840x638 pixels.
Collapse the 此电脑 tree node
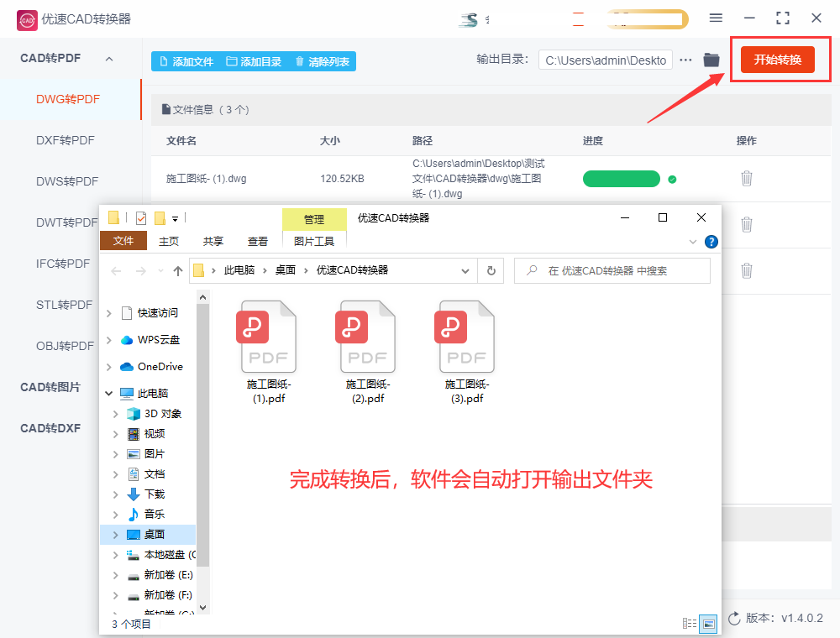tap(108, 394)
